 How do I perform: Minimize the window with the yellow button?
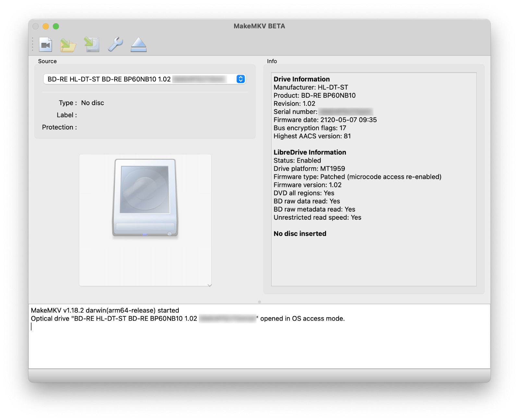pyautogui.click(x=46, y=26)
